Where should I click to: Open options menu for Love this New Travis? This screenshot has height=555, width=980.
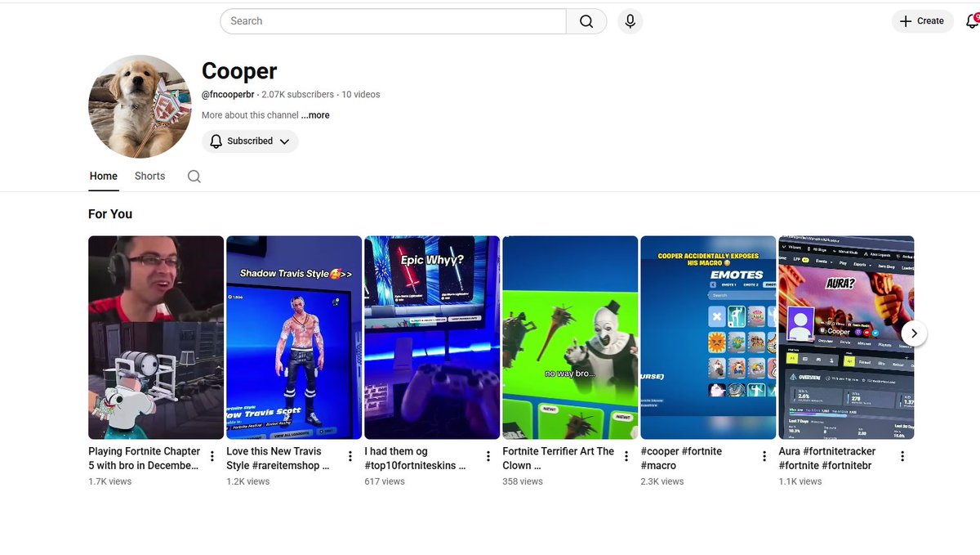click(x=350, y=456)
